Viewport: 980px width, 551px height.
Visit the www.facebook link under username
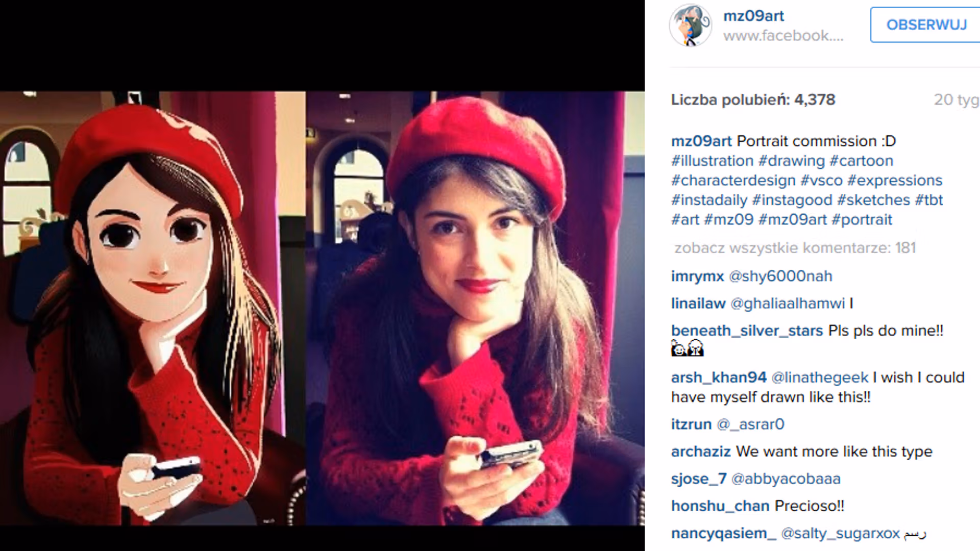(783, 36)
